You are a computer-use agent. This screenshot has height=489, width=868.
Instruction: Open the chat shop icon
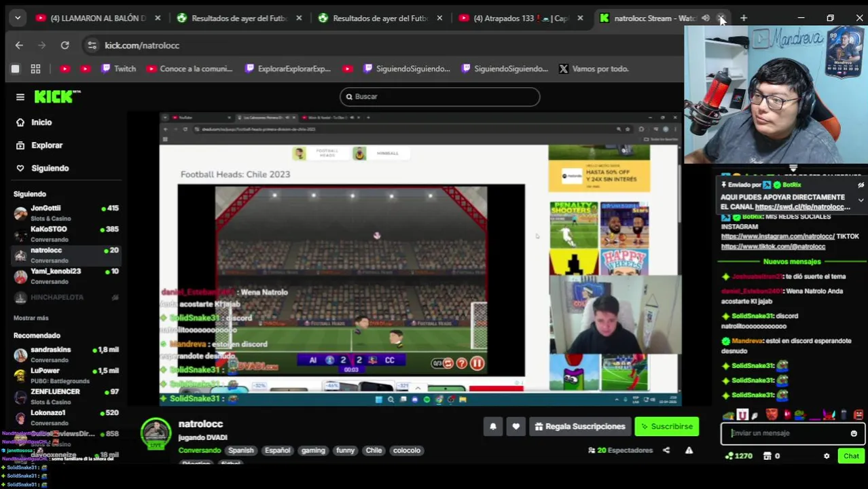point(771,456)
